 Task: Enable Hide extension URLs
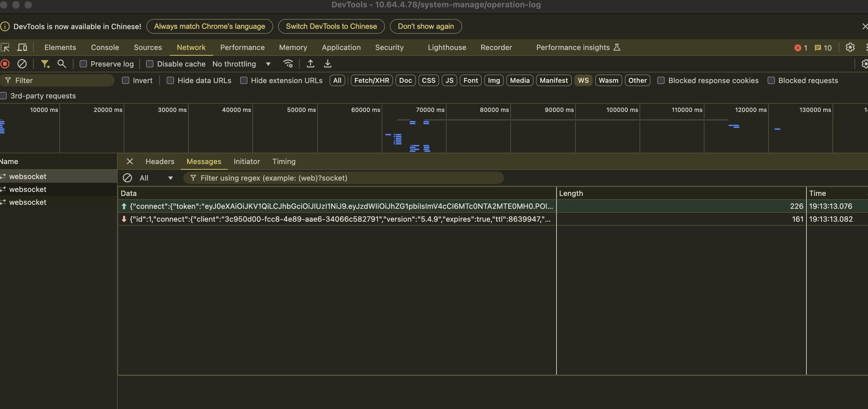coord(243,81)
